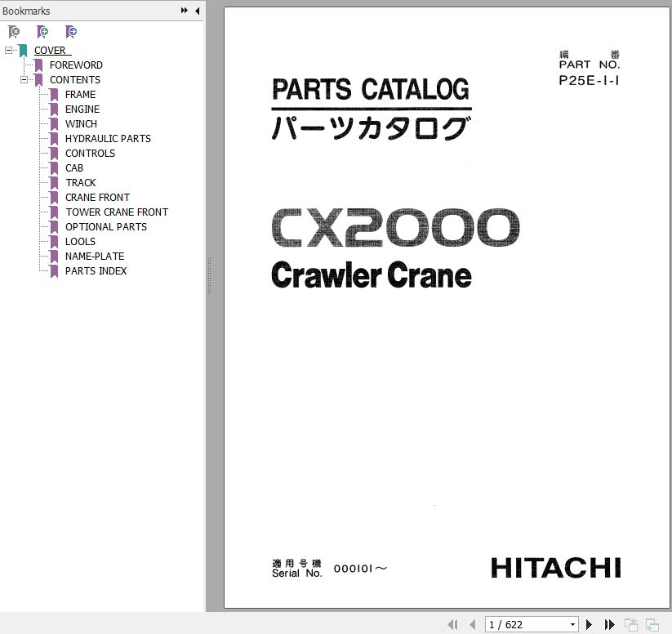
Task: Click the LOOLS bookmark
Action: coord(80,242)
